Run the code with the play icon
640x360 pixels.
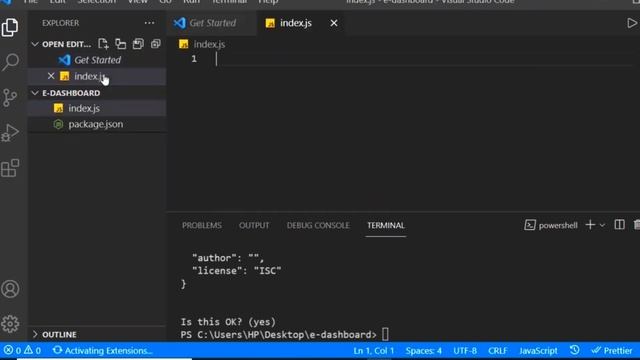point(631,23)
